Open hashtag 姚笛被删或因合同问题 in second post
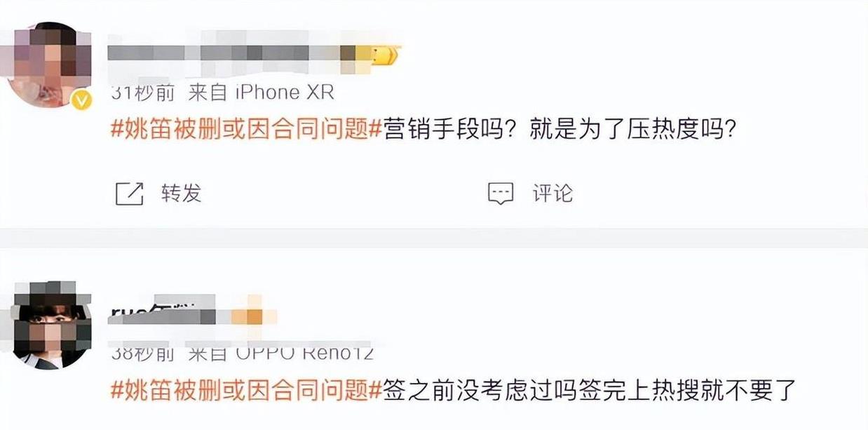 click(246, 389)
